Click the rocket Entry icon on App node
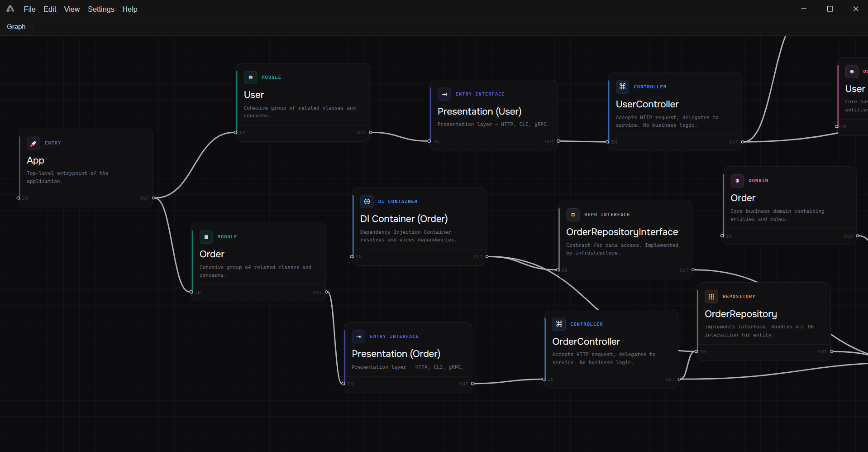Image resolution: width=868 pixels, height=452 pixels. click(33, 143)
